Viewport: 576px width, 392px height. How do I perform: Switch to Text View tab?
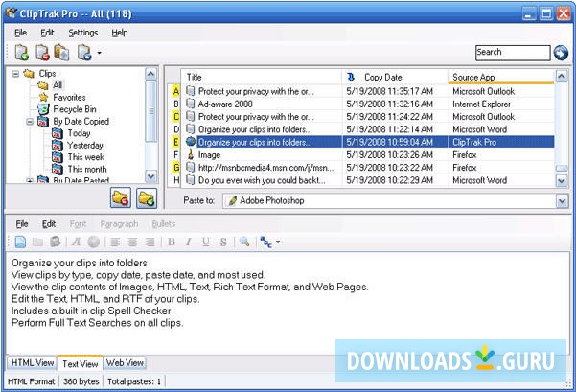(x=81, y=363)
